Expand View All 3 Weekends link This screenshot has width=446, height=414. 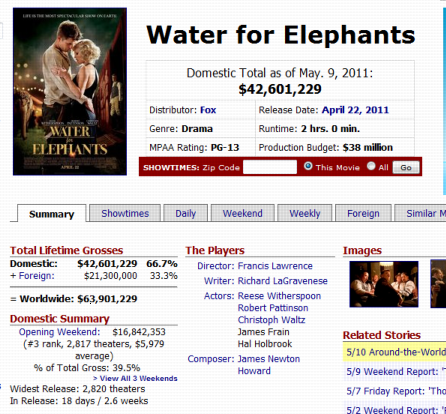(135, 378)
